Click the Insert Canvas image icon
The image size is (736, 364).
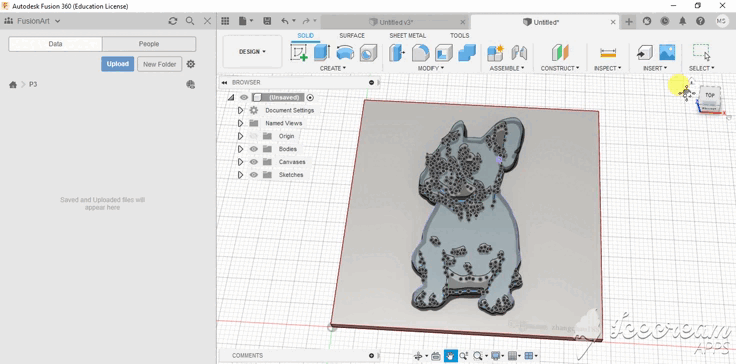667,53
